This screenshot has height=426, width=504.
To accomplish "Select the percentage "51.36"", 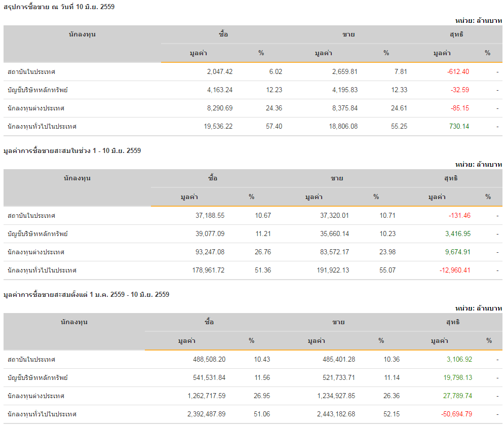I will click(263, 270).
